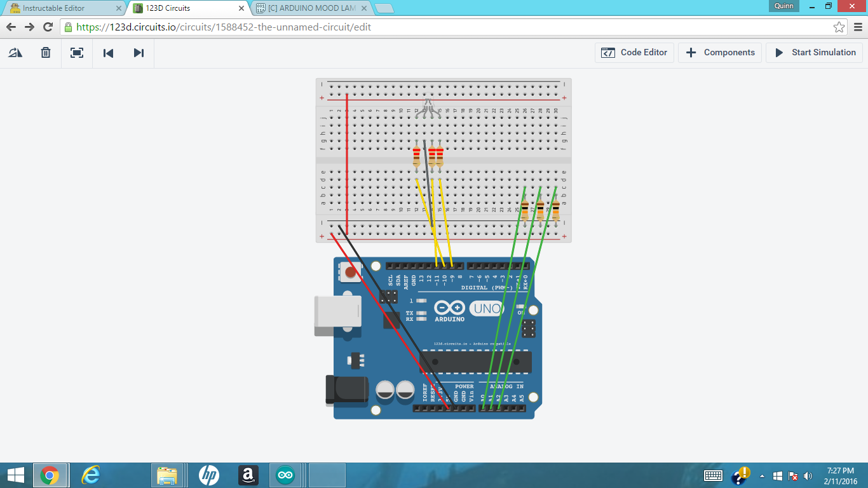Click the Arduino logo on the board
Screen dimensions: 868x488
[x=449, y=309]
